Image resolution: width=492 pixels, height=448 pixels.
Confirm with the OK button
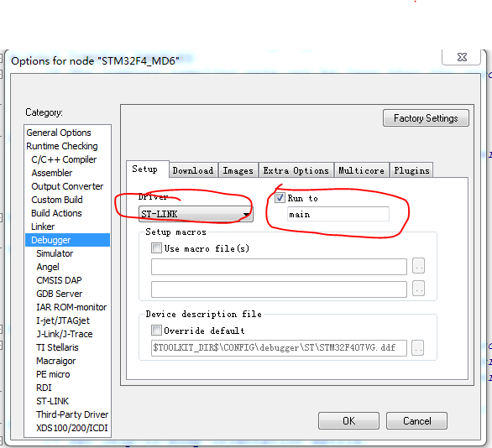tap(348, 420)
